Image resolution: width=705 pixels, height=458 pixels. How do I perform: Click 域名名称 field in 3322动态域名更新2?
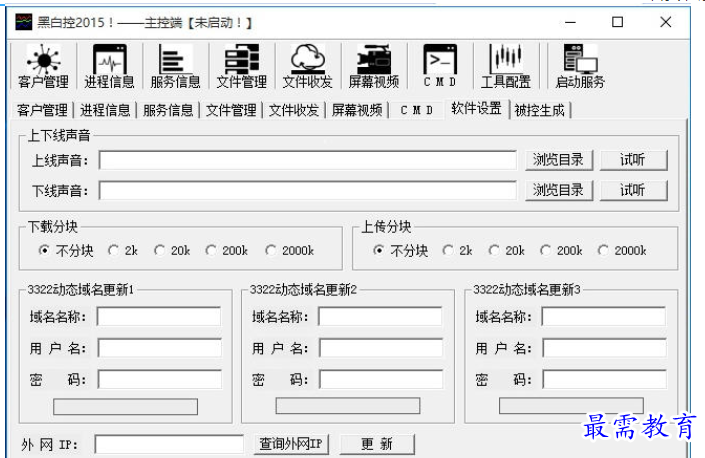[x=380, y=316]
